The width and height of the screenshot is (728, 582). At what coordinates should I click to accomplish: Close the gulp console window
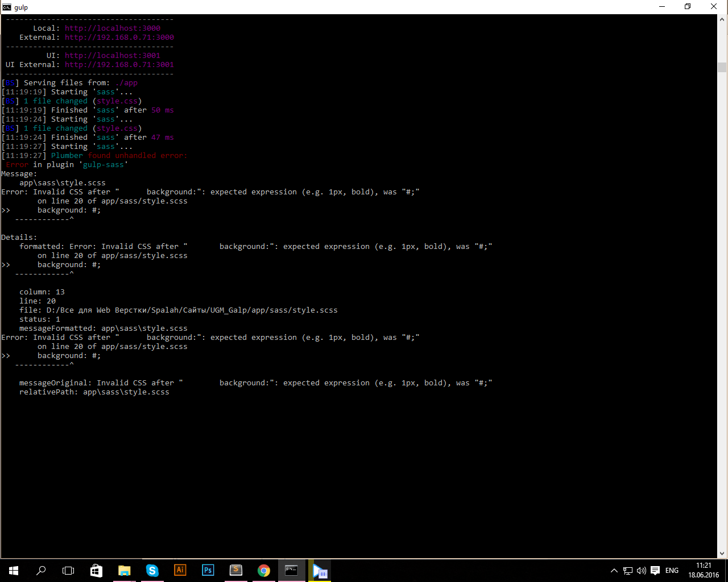[x=714, y=7]
